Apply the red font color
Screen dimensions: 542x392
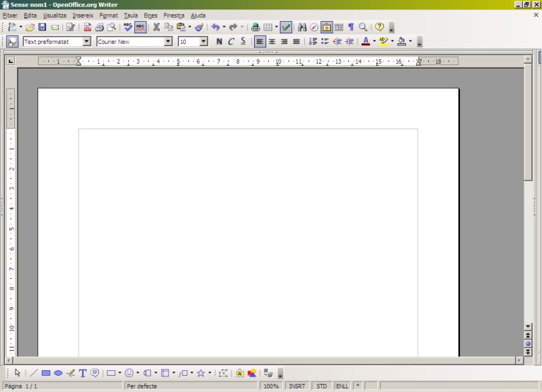pyautogui.click(x=366, y=42)
